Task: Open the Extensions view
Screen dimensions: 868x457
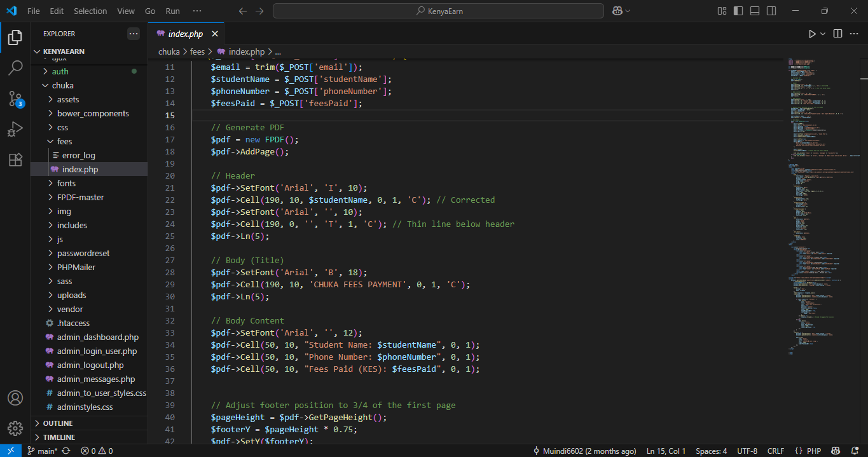Action: [x=15, y=160]
